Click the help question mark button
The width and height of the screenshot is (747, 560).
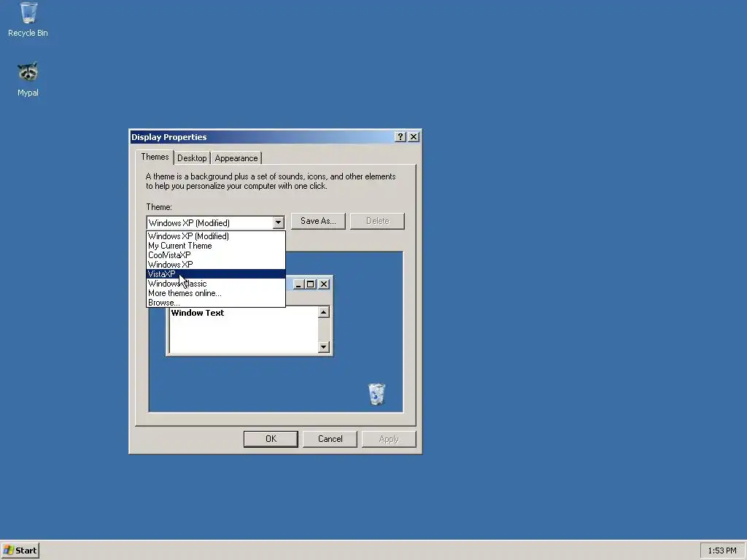[400, 137]
